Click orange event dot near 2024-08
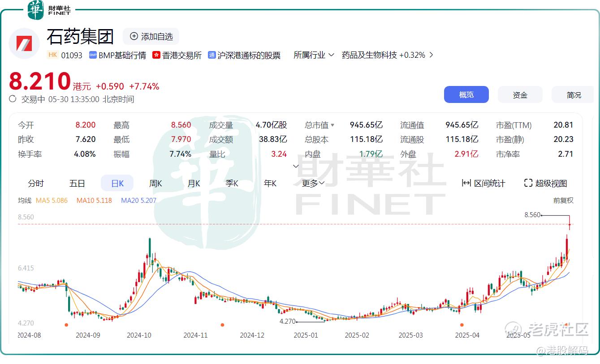 point(66,325)
